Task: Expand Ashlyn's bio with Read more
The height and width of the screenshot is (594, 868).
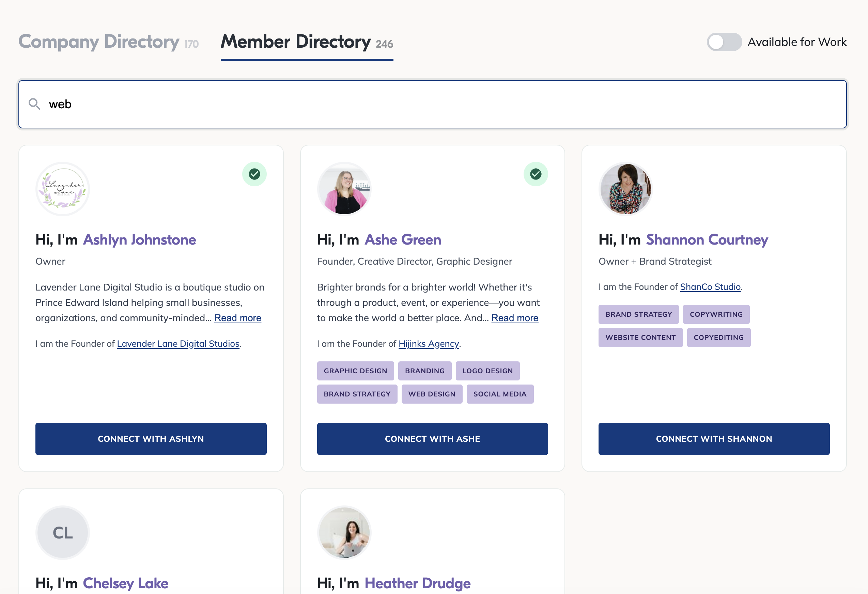Action: pos(237,318)
